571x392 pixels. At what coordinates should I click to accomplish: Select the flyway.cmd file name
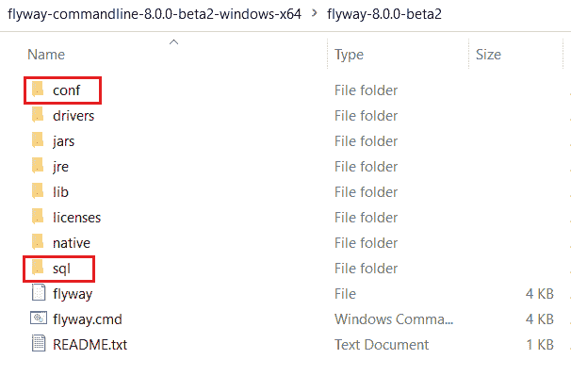coord(88,319)
